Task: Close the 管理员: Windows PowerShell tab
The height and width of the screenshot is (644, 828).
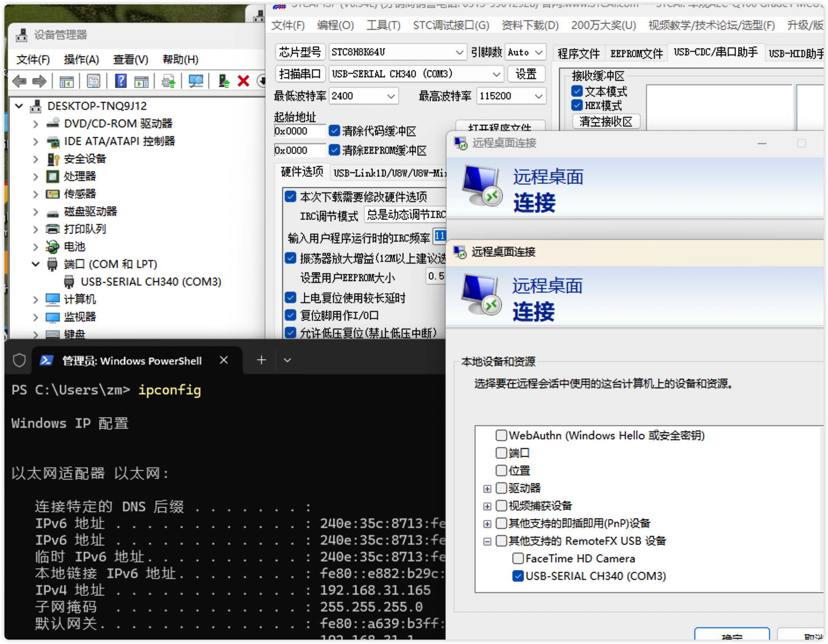Action: click(x=224, y=360)
